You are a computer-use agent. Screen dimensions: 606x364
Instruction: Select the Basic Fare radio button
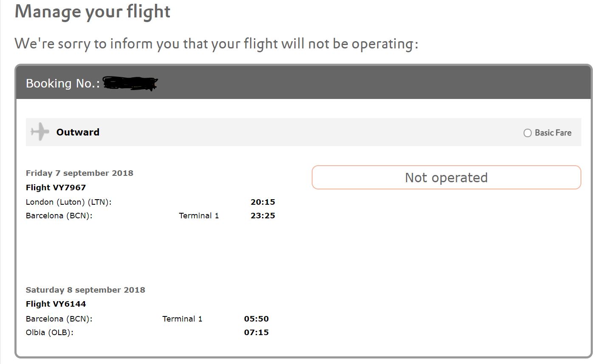(x=527, y=133)
